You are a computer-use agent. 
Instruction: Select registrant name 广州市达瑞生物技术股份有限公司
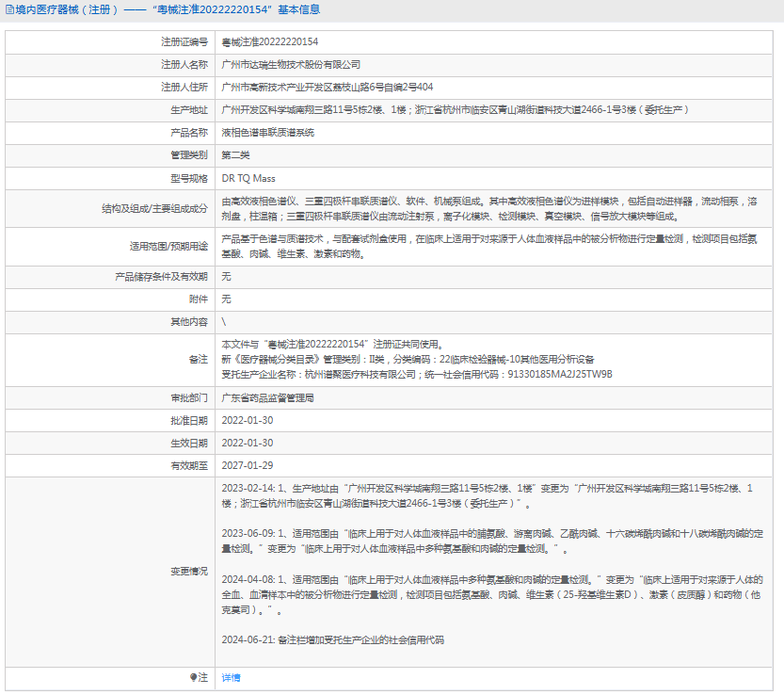click(291, 65)
